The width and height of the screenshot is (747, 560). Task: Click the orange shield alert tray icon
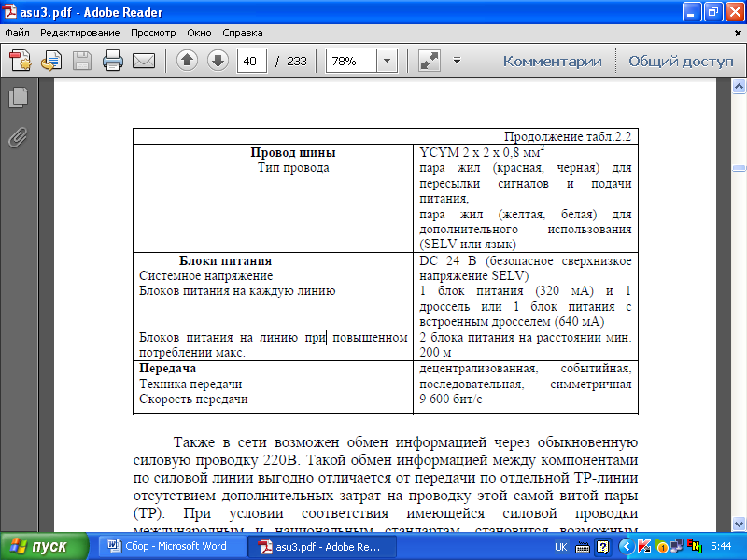coord(661,547)
